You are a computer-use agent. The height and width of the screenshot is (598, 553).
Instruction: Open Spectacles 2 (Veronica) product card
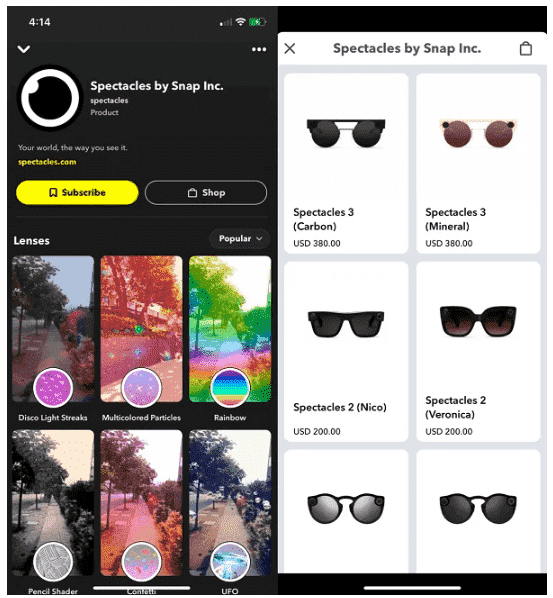tap(478, 352)
